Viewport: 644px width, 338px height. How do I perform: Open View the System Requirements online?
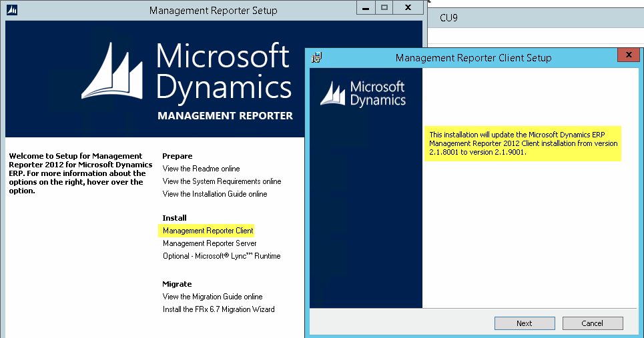(222, 181)
